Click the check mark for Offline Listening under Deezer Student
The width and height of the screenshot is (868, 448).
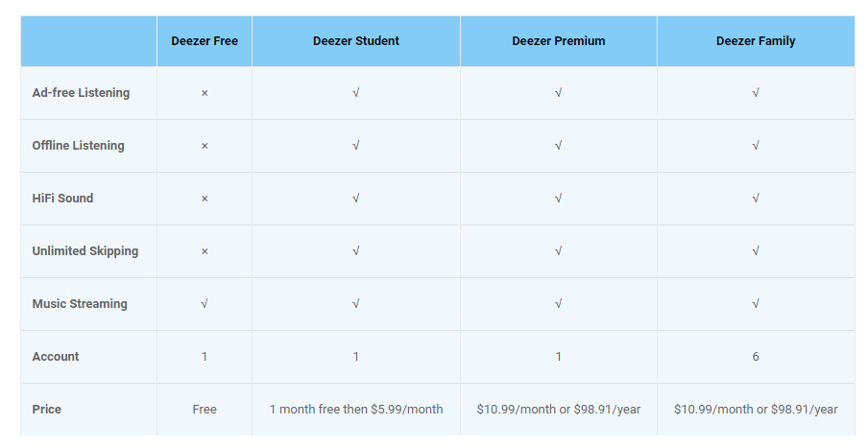tap(356, 146)
